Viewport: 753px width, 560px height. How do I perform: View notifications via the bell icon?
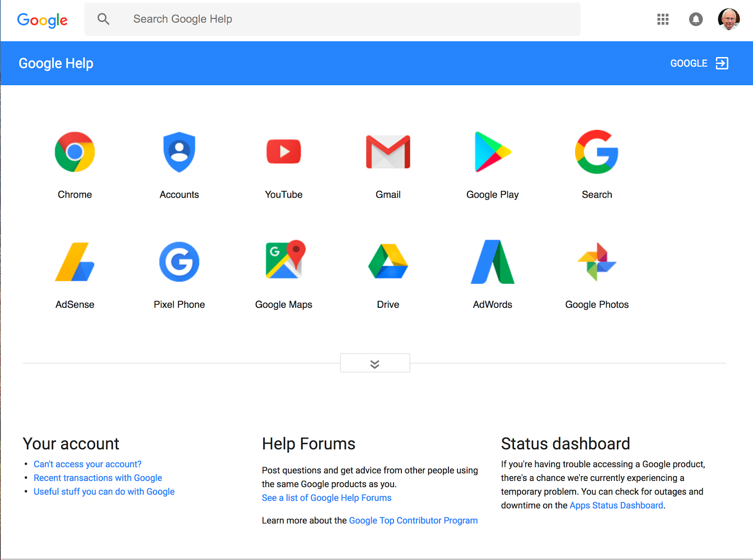696,19
